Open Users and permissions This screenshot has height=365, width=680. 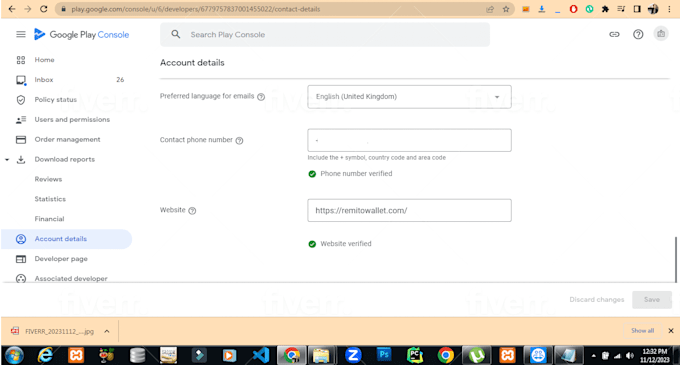[x=72, y=120]
